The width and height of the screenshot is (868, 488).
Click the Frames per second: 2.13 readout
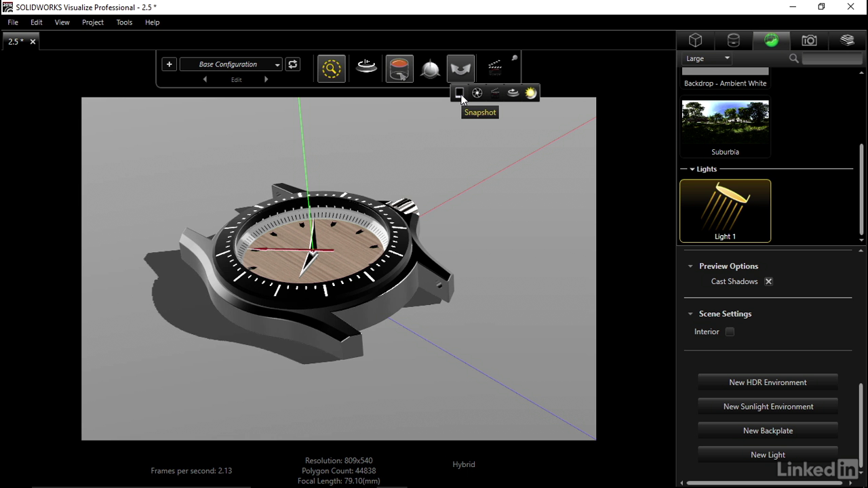tap(191, 470)
